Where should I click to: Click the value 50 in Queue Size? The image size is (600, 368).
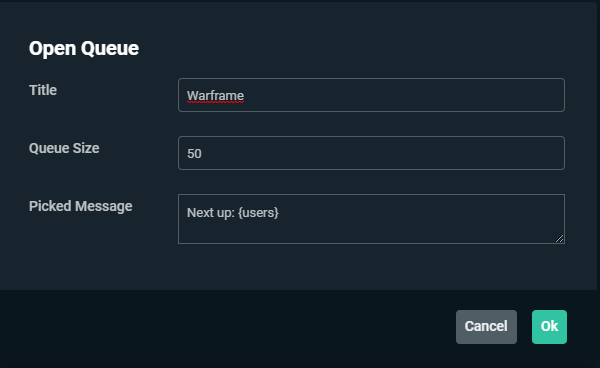(x=194, y=154)
